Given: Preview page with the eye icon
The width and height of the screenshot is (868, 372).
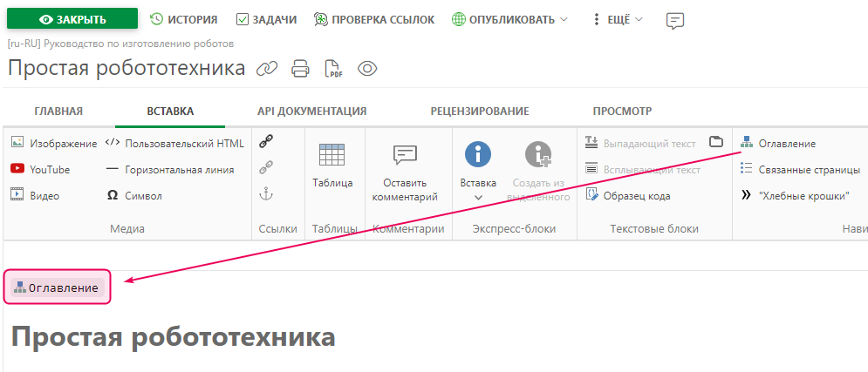Looking at the screenshot, I should point(367,69).
